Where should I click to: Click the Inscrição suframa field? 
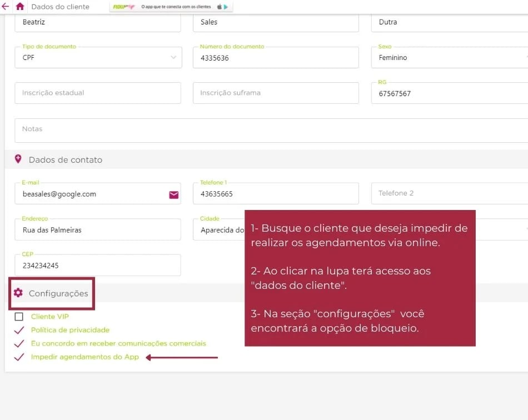pyautogui.click(x=276, y=93)
